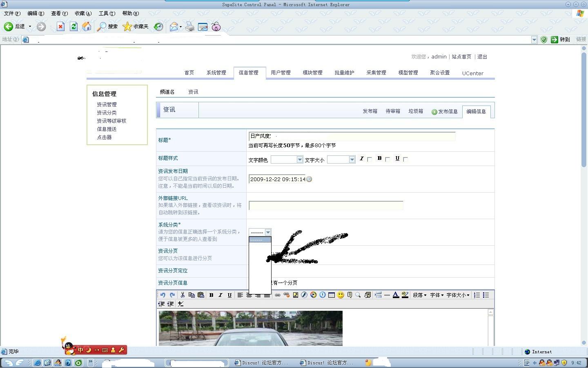Apply bold in the editor toolbar

pyautogui.click(x=211, y=295)
